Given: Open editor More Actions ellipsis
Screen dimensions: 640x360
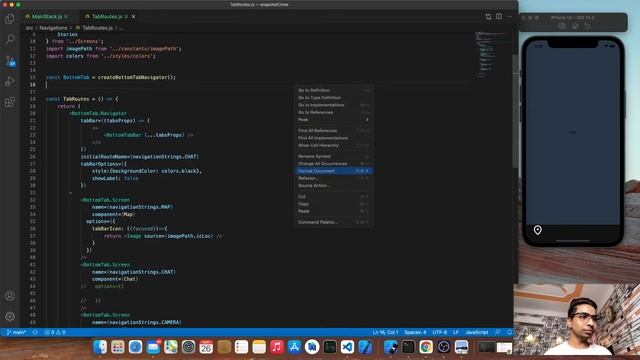Looking at the screenshot, I should 509,16.
